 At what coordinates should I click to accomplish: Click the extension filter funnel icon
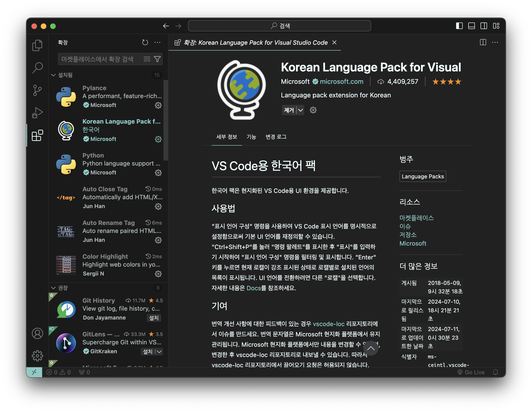pyautogui.click(x=157, y=59)
